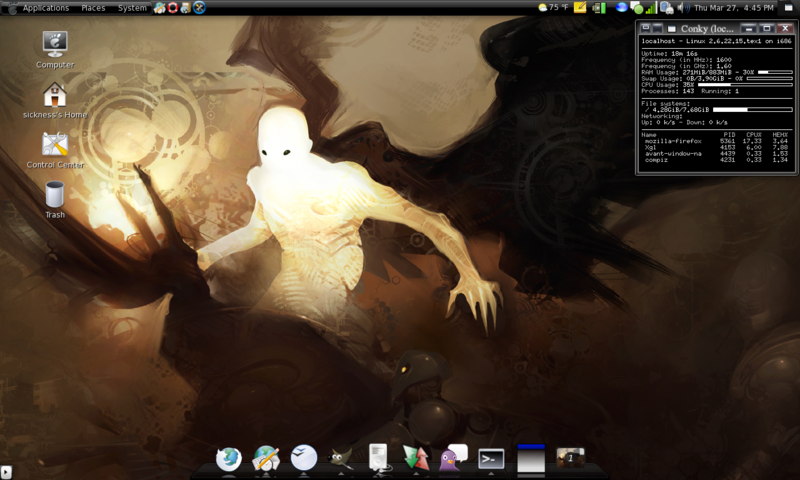
Task: Launch the Thunderbird mail dock icon
Action: 304,457
